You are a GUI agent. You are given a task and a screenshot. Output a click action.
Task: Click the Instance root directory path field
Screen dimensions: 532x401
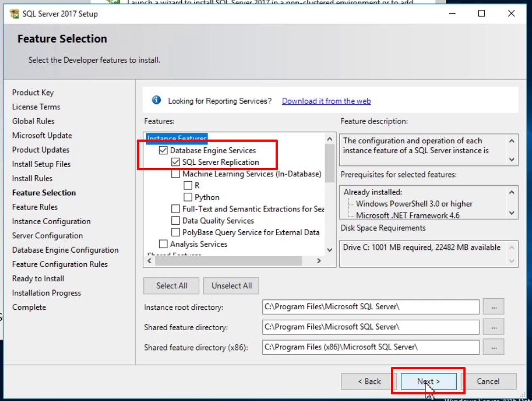(x=371, y=307)
